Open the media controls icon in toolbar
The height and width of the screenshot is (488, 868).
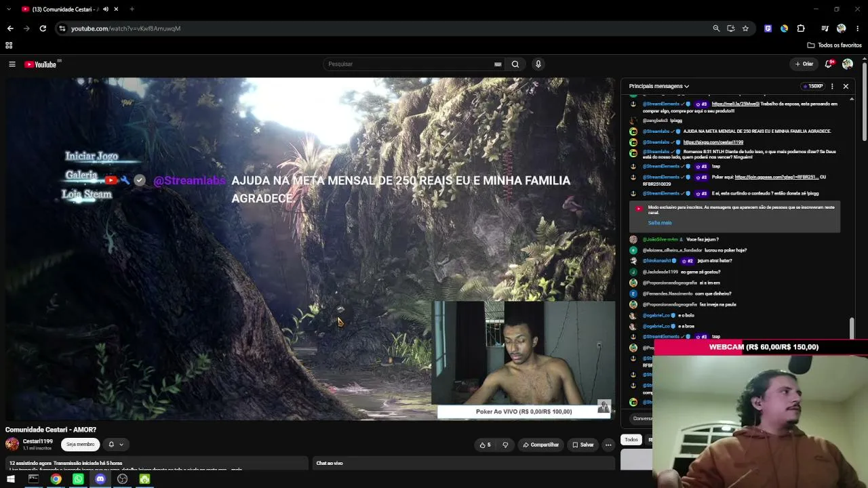click(825, 28)
